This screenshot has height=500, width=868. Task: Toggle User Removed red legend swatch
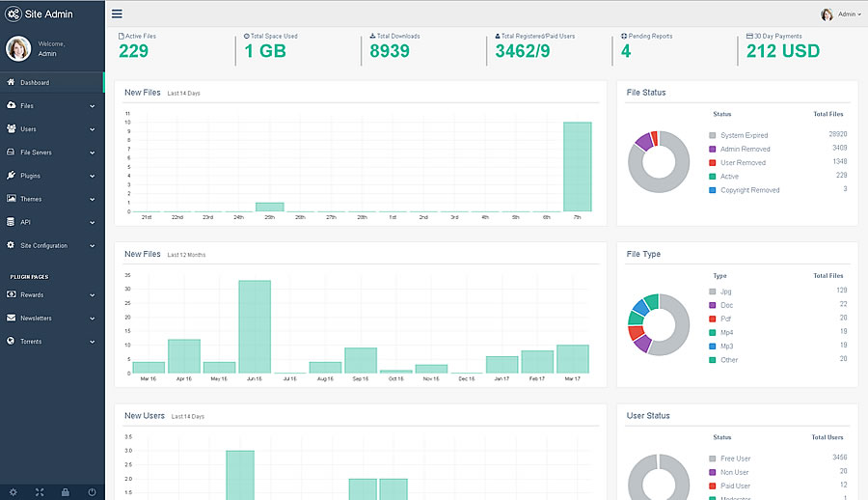[713, 162]
